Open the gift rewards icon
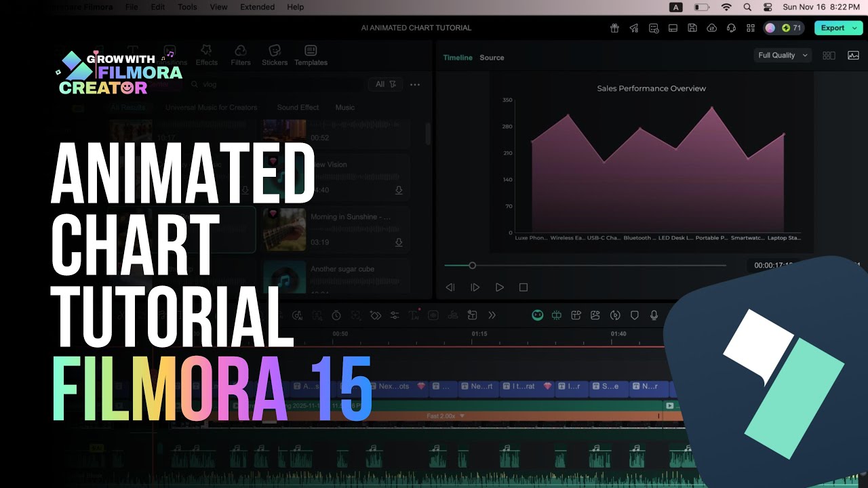The image size is (868, 488). [614, 28]
